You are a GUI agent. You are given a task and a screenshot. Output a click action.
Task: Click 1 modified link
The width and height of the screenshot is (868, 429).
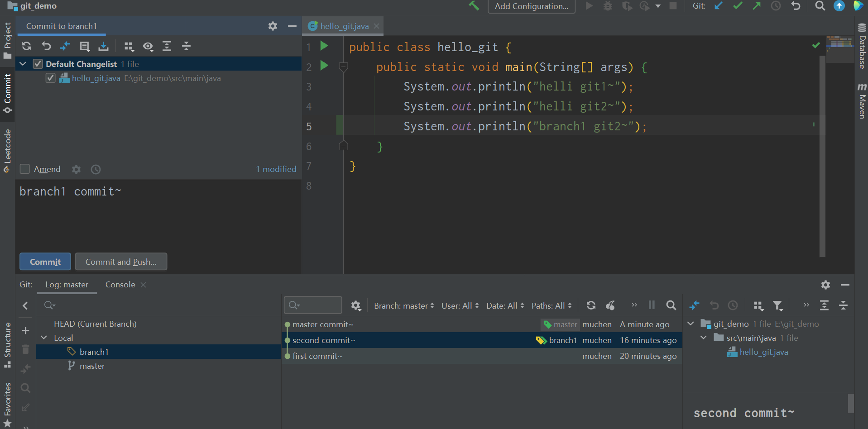276,169
